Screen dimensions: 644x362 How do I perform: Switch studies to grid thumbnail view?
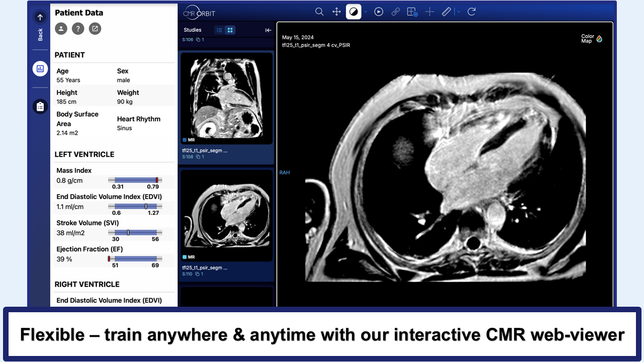click(230, 30)
